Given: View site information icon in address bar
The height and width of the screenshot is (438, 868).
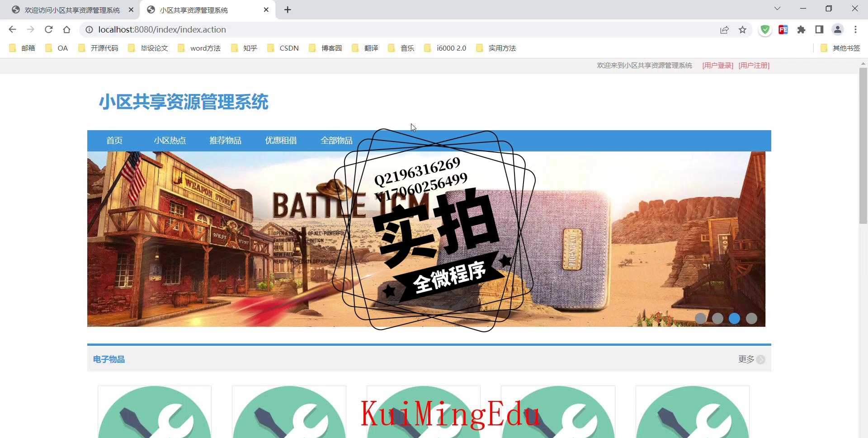Looking at the screenshot, I should pyautogui.click(x=90, y=29).
